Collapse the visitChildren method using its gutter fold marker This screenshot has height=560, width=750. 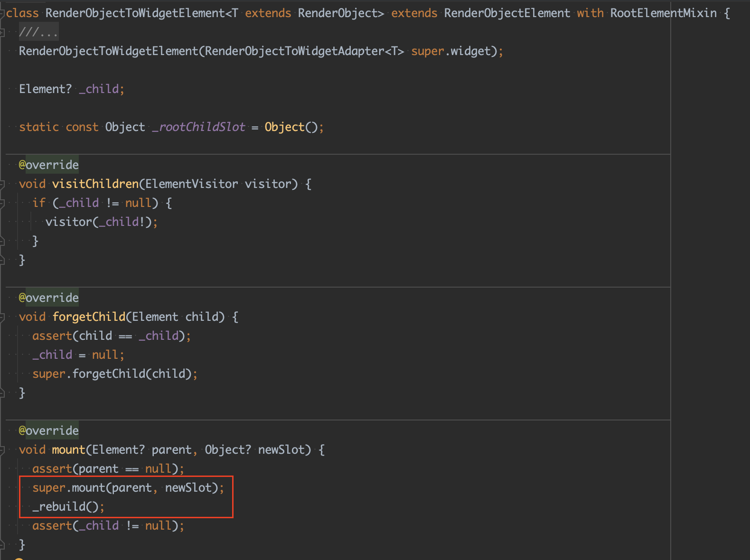tap(2, 184)
